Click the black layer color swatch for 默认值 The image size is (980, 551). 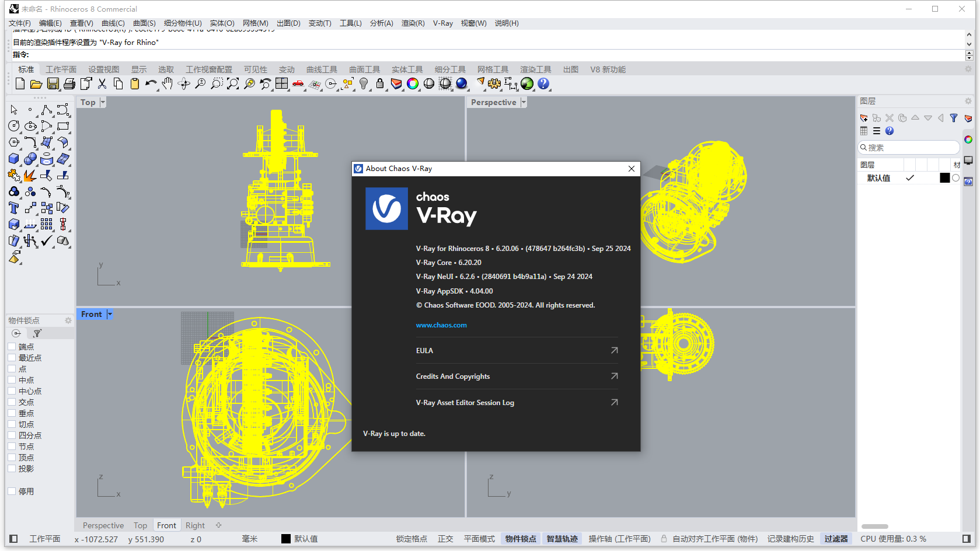click(944, 178)
